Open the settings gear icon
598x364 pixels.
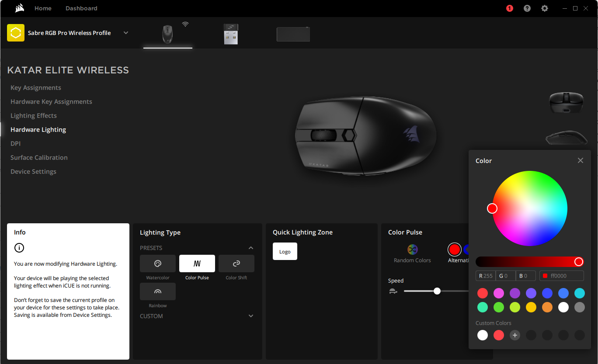(x=545, y=8)
